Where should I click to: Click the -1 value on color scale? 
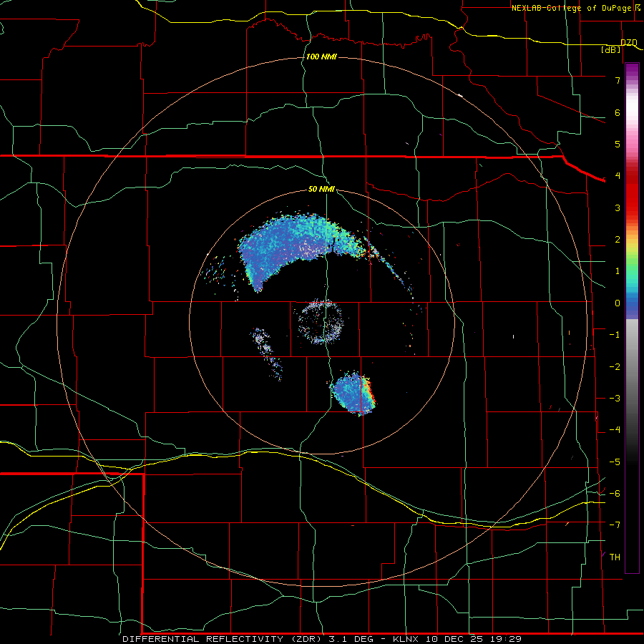point(615,335)
